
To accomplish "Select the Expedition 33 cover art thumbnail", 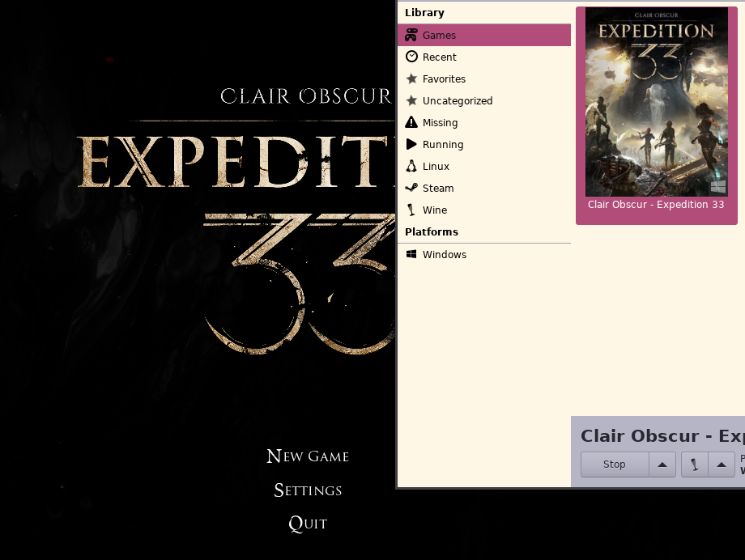I will 656,102.
